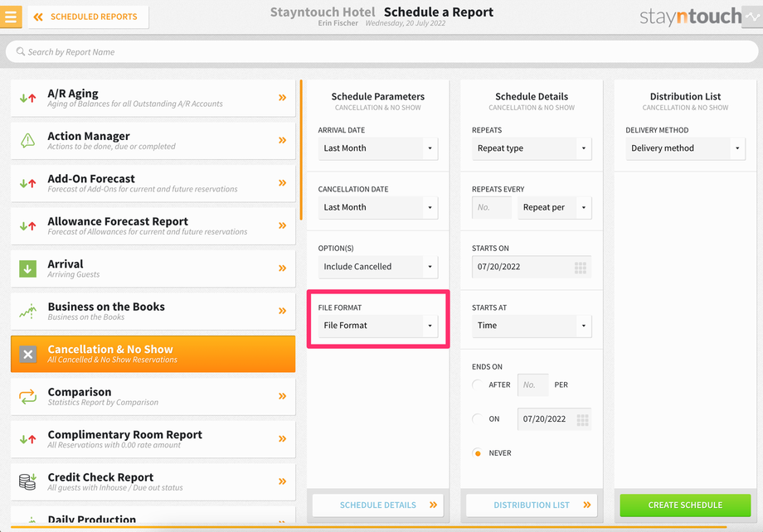Image resolution: width=763 pixels, height=532 pixels.
Task: Click the Business on the Books chevron
Action: coord(282,312)
